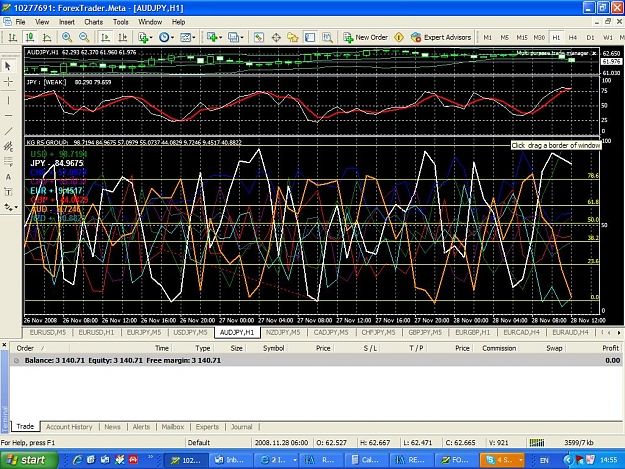Open the new chart dropdown arrow
The image size is (625, 469).
coord(151,38)
